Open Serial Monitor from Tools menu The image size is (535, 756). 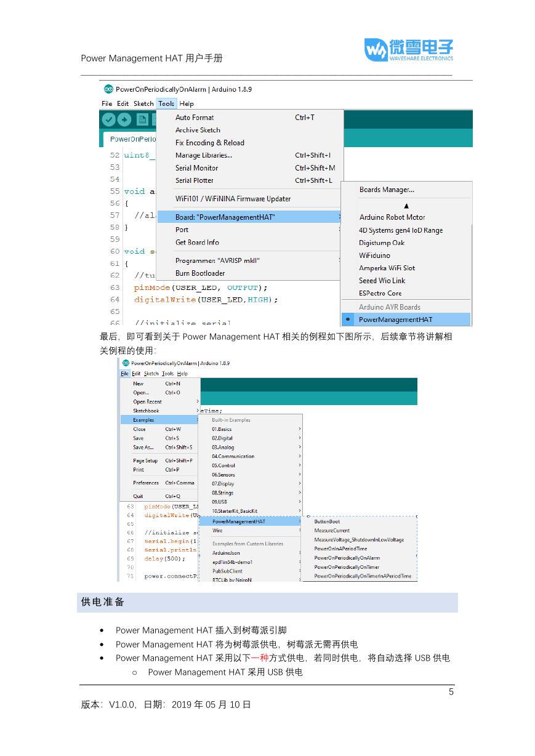pos(249,167)
